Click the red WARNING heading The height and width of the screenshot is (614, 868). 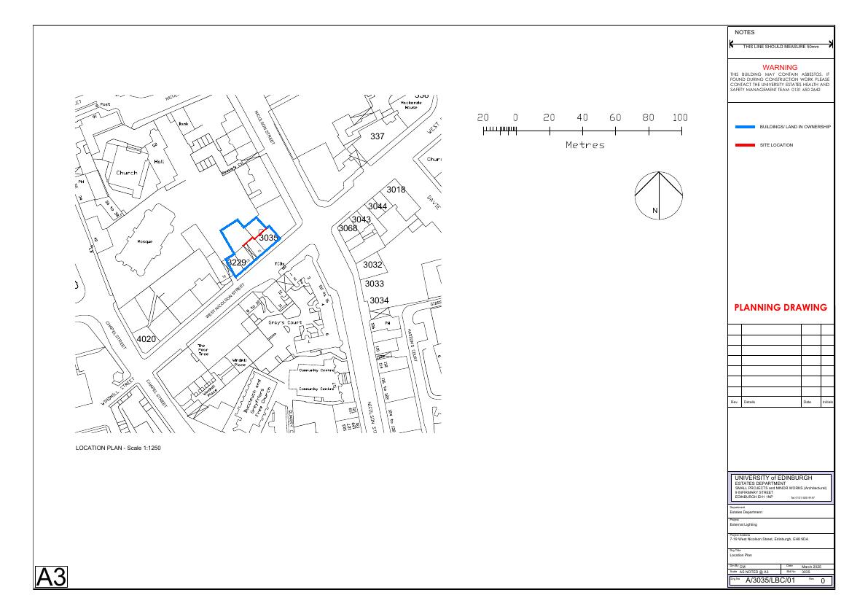tap(780, 67)
